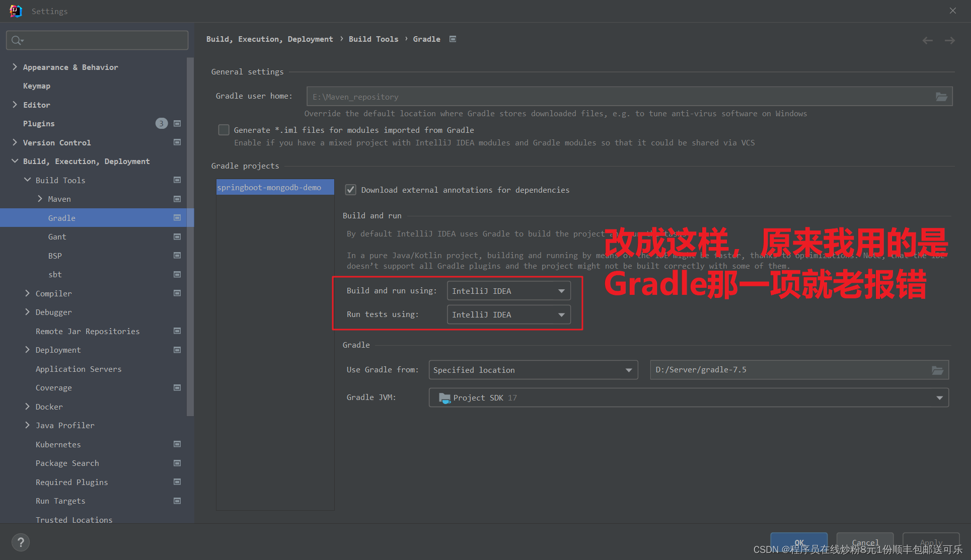Open the Build and run using dropdown
The height and width of the screenshot is (560, 971).
click(x=509, y=291)
